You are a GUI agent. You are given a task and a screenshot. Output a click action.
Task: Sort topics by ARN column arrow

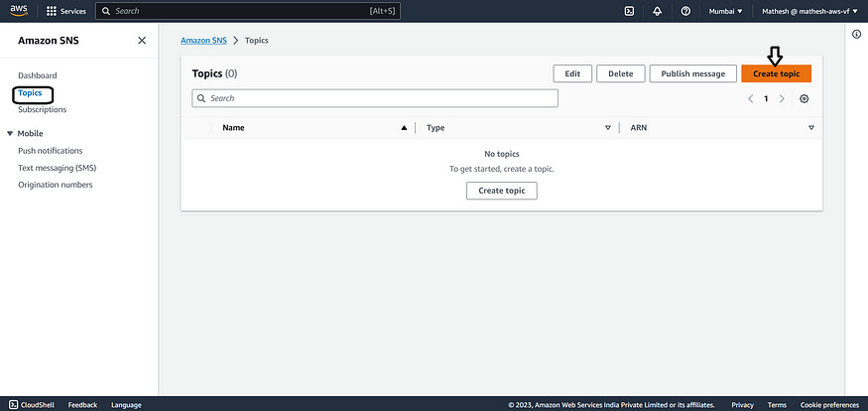[811, 128]
